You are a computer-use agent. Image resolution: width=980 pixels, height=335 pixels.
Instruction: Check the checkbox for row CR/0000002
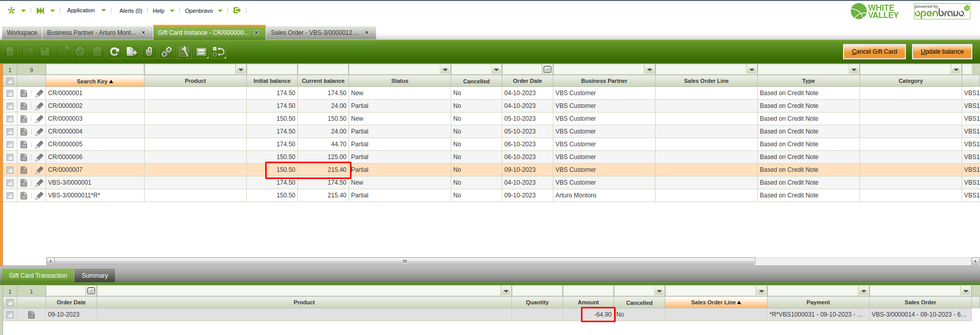click(10, 106)
